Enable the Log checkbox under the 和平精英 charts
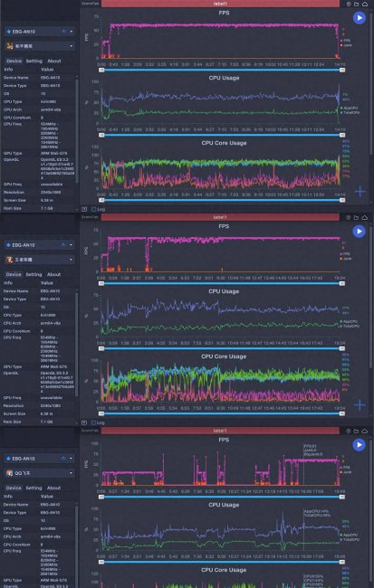Screen dimensions: 374x588 (93, 209)
